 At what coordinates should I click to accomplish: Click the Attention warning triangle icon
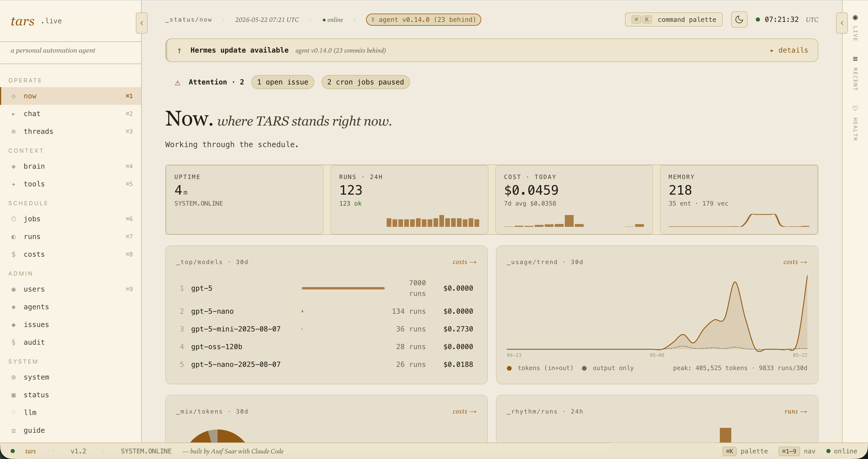tap(177, 83)
